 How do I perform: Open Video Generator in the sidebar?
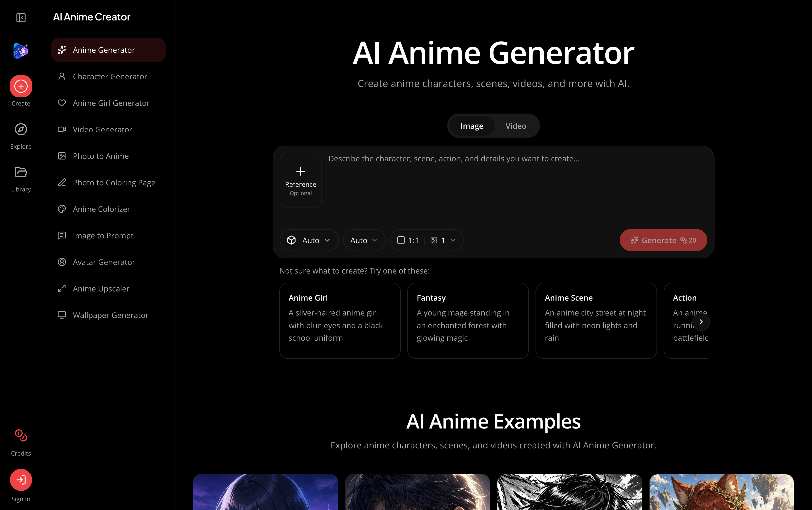coord(108,130)
